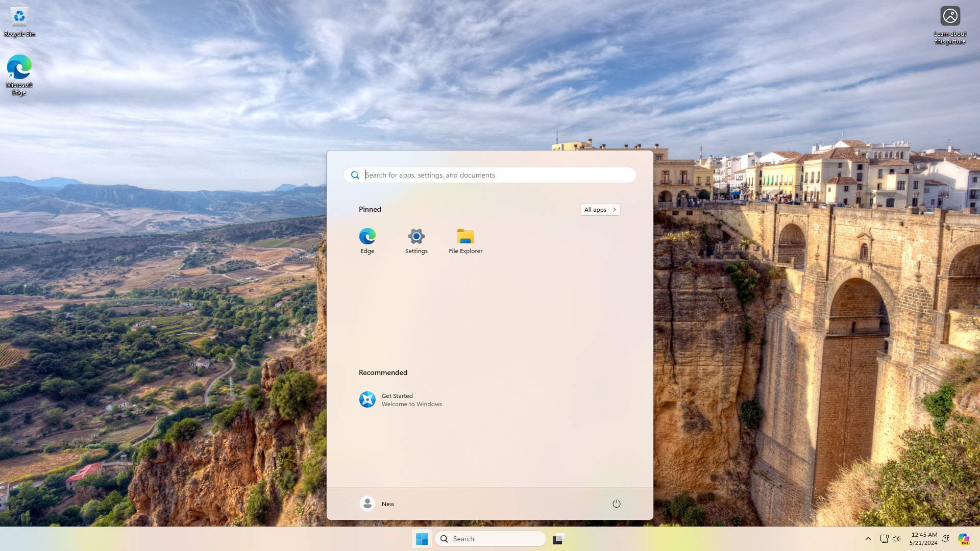Viewport: 980px width, 551px height.
Task: Click the Windows Start button
Action: pyautogui.click(x=422, y=539)
